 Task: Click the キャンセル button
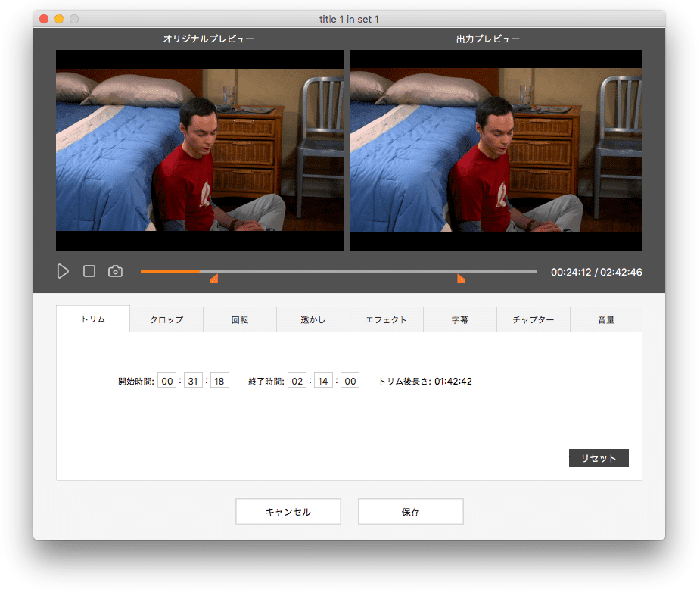pyautogui.click(x=288, y=512)
